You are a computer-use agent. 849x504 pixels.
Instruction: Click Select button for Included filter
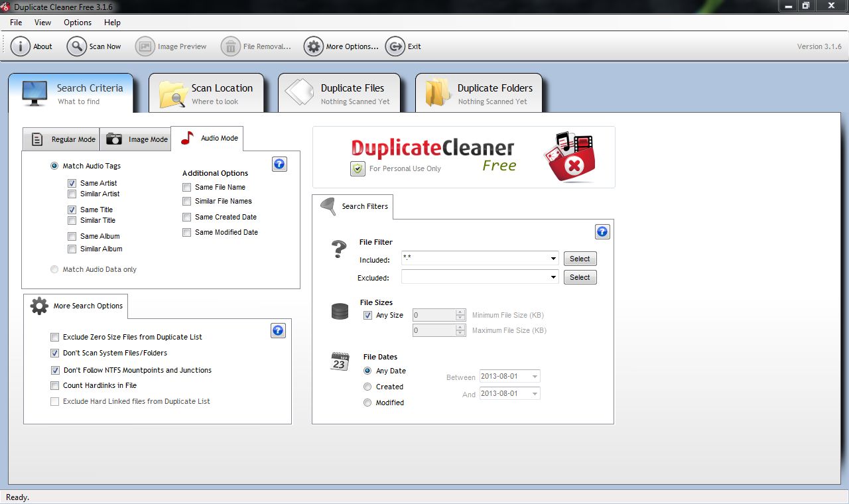(x=580, y=259)
